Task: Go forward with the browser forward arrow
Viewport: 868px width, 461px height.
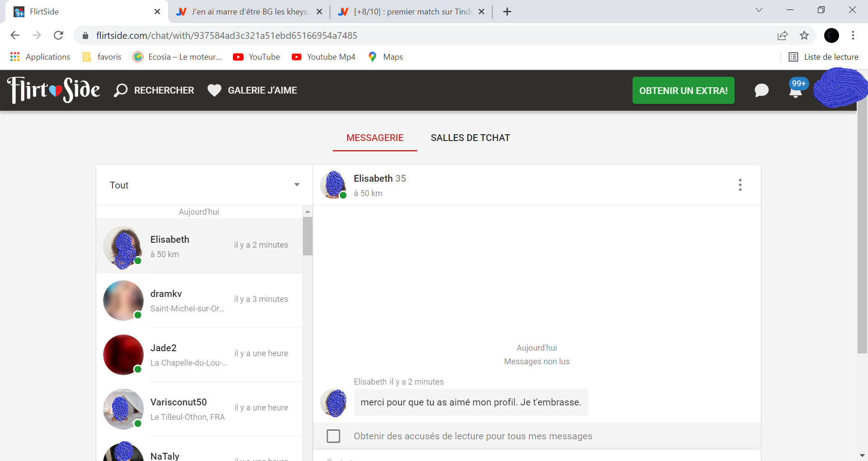Action: (37, 35)
